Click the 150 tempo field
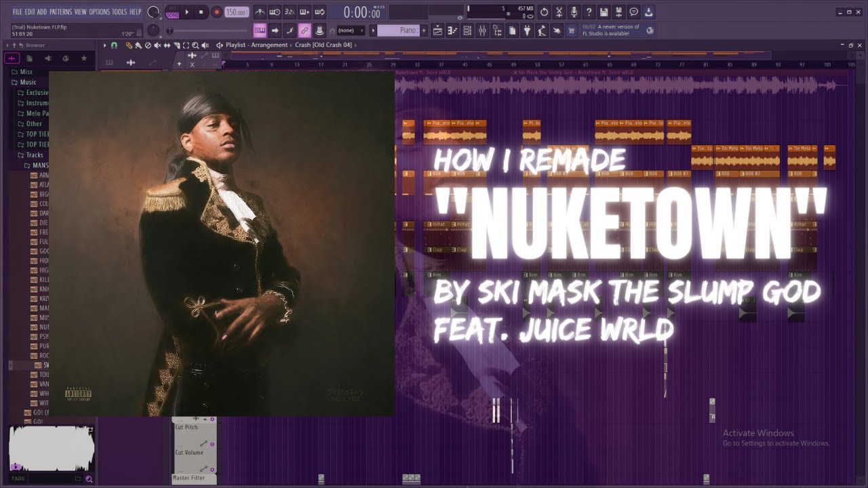 [x=237, y=12]
